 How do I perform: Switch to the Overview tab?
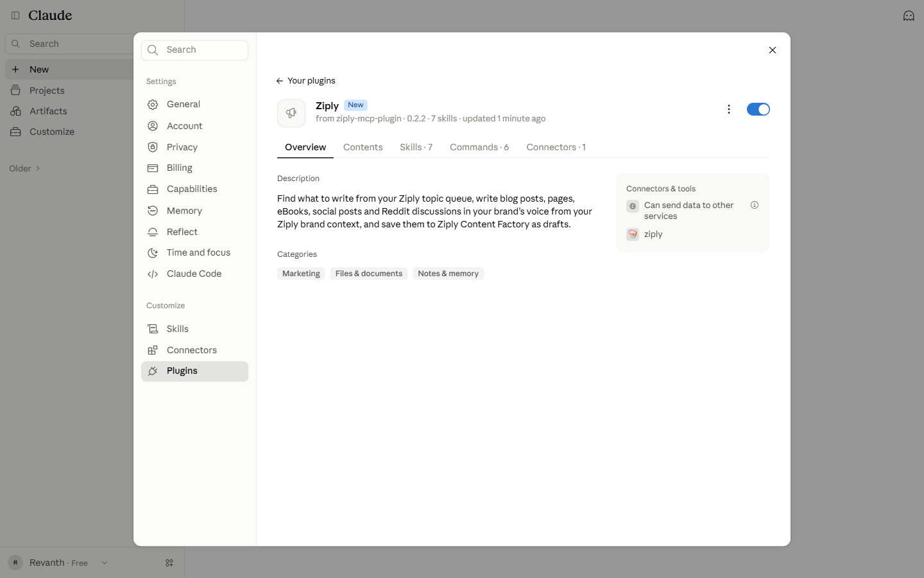click(x=305, y=147)
